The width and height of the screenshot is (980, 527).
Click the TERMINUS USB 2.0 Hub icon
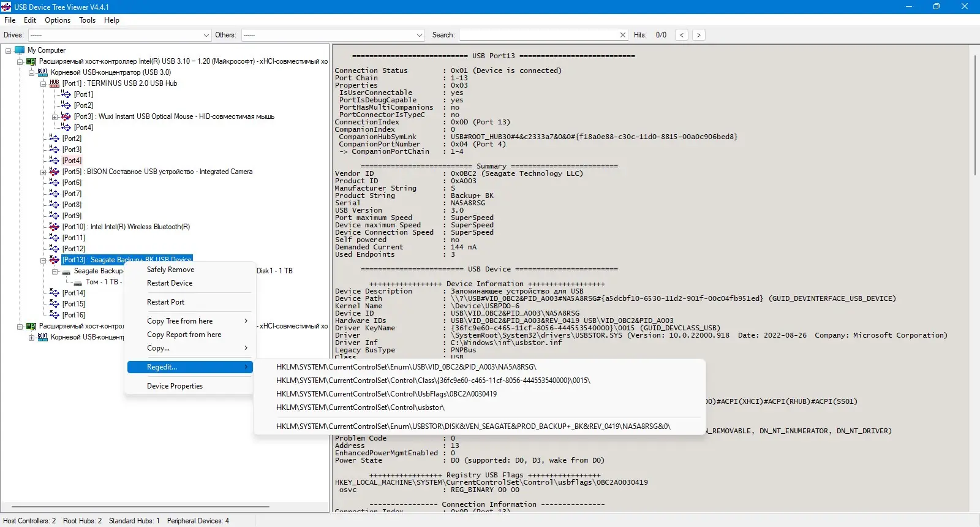pos(55,83)
